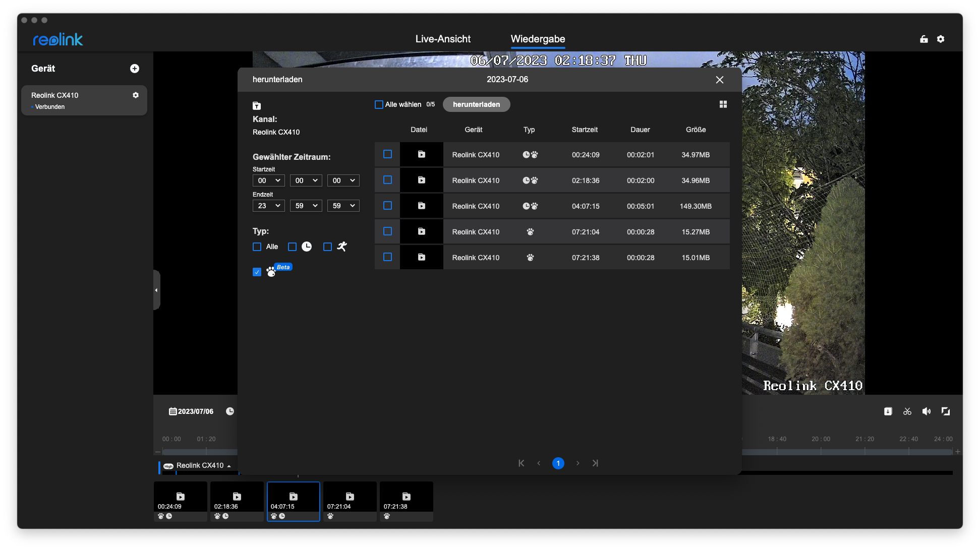
Task: Go to page 1 in pagination
Action: click(558, 463)
